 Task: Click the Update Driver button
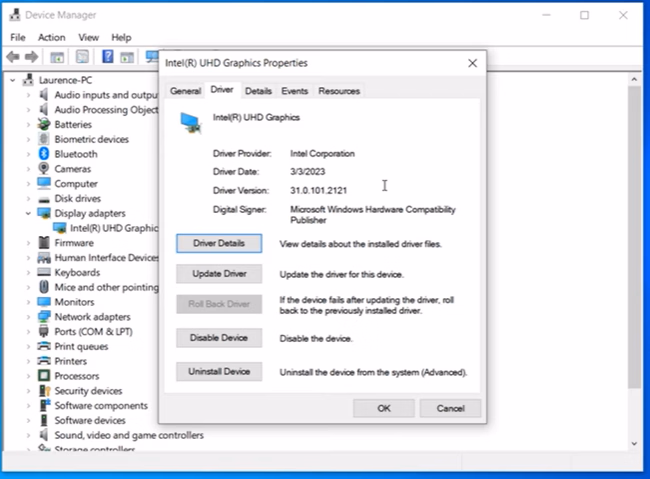pos(219,274)
